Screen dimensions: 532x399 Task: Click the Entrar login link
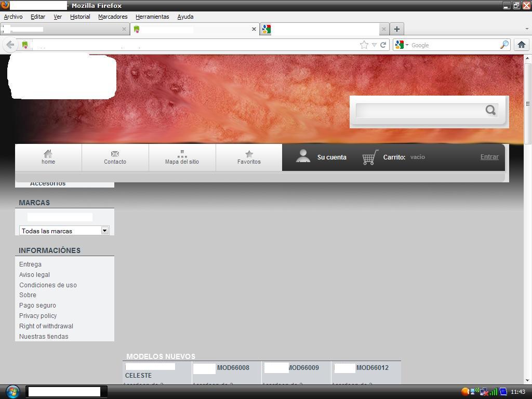point(489,157)
